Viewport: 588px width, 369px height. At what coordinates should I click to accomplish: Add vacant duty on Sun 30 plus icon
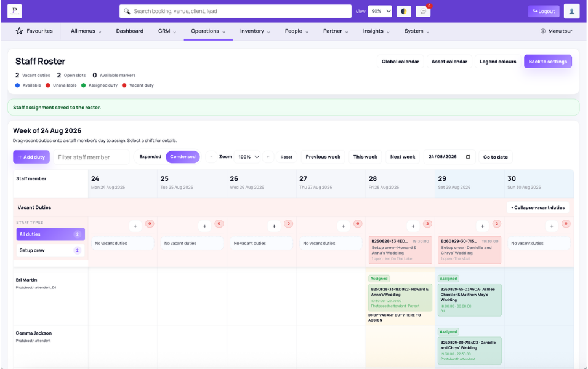552,226
